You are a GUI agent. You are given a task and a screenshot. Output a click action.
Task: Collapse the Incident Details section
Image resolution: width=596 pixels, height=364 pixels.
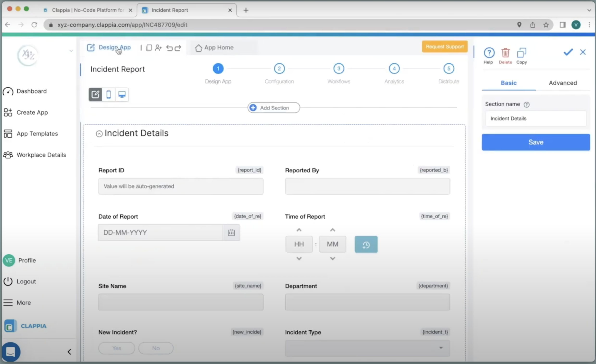pos(99,134)
